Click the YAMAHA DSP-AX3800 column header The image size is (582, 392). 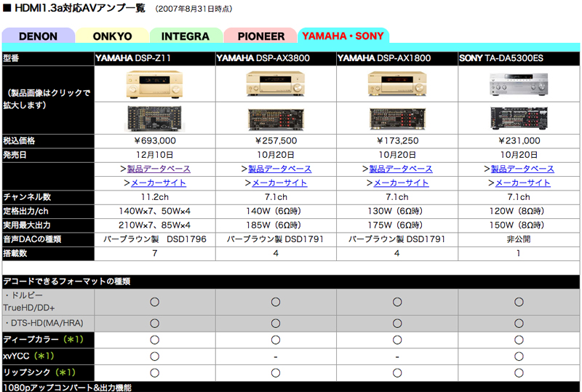click(276, 58)
